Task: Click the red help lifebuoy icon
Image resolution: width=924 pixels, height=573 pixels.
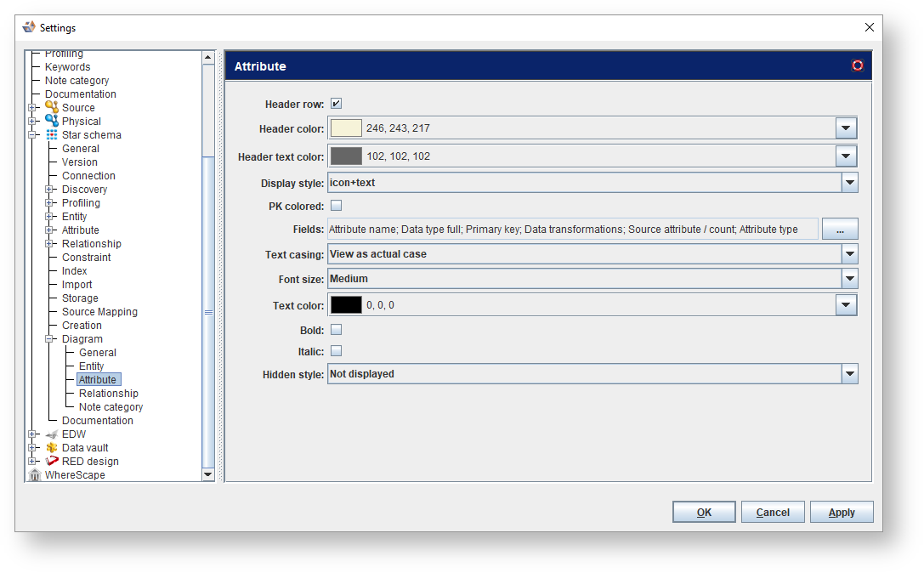Action: [x=858, y=65]
